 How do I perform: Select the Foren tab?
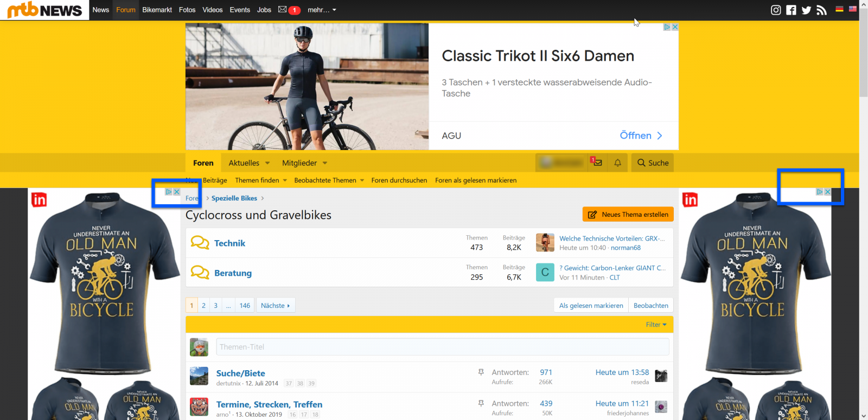tap(203, 163)
